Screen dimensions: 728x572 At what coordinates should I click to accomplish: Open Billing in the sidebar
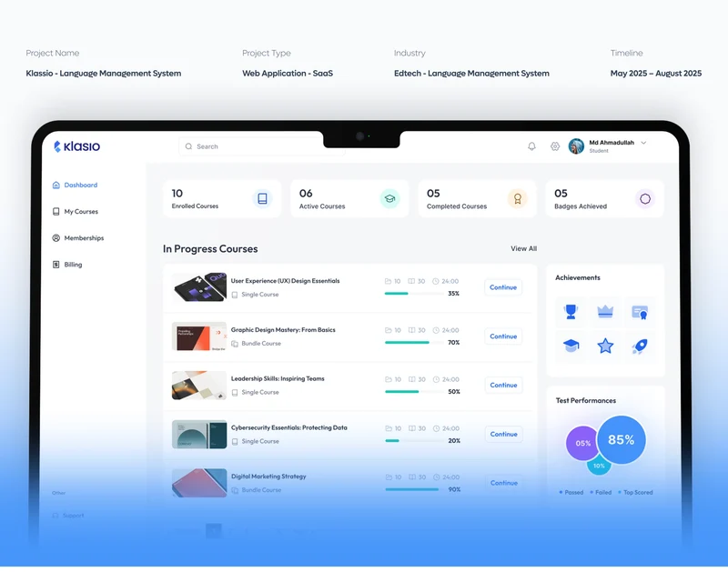pyautogui.click(x=66, y=265)
